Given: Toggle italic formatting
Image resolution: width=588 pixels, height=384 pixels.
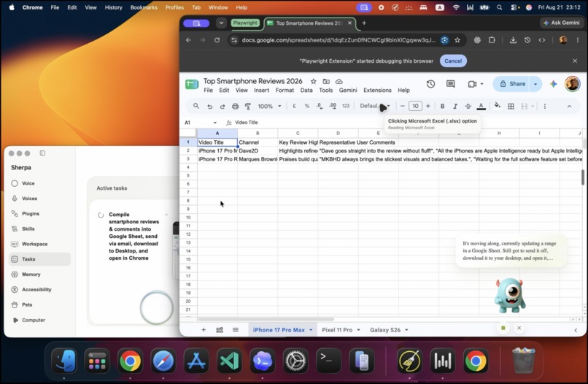Looking at the screenshot, I should click(x=455, y=107).
